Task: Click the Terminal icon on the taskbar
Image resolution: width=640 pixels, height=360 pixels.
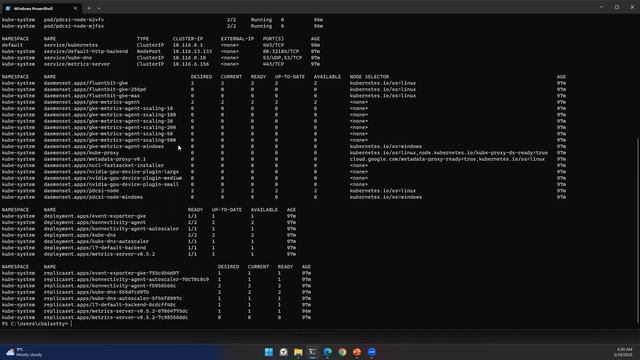Action: point(313,352)
